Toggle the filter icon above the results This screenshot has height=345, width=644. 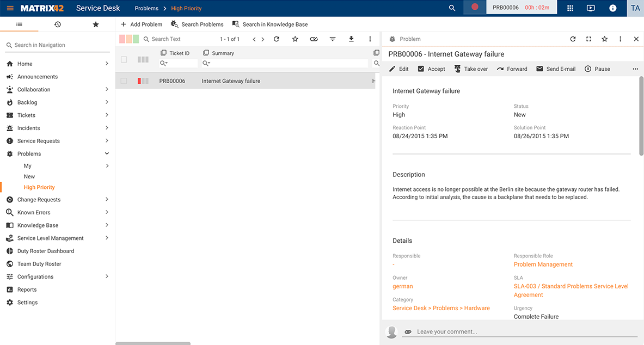tap(333, 39)
